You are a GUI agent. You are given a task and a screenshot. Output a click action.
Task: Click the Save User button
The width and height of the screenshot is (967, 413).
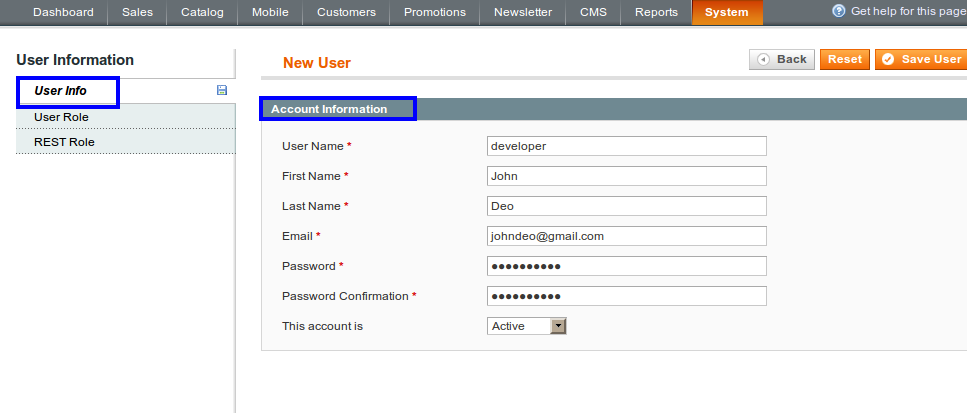click(x=920, y=60)
